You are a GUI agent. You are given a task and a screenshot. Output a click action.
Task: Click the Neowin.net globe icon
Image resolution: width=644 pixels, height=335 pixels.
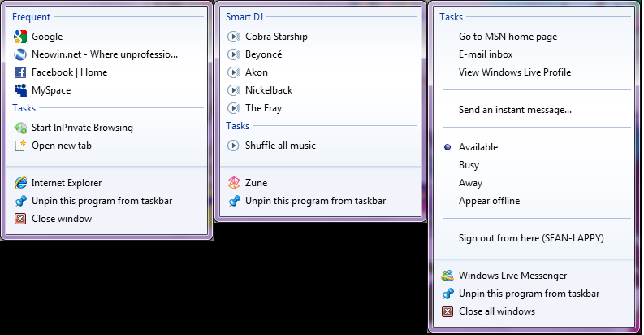pos(20,54)
